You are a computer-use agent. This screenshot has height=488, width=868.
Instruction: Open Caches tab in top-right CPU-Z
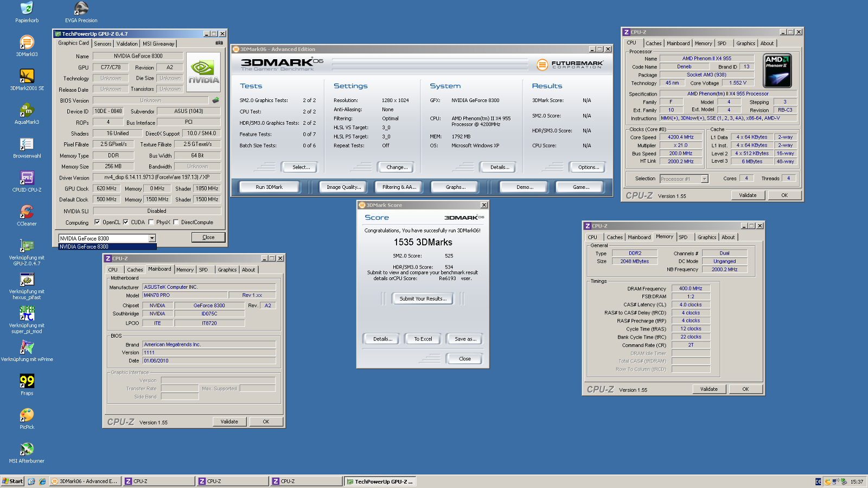coord(653,43)
